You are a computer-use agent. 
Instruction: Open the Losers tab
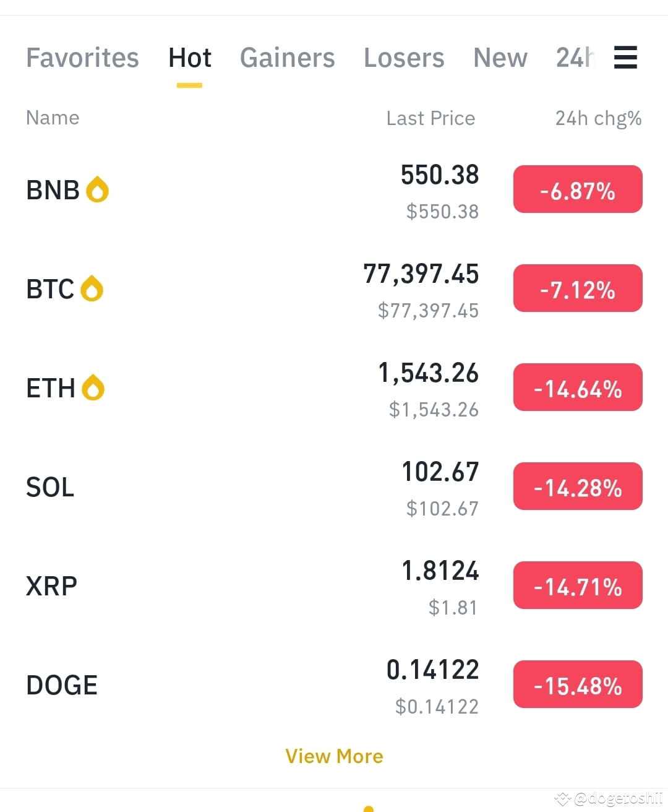point(404,58)
